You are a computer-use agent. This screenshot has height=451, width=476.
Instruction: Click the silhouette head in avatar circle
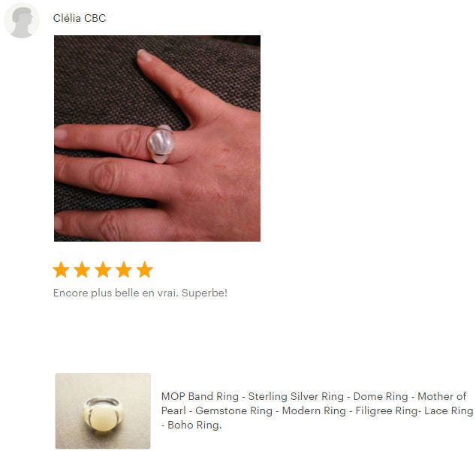(x=23, y=22)
